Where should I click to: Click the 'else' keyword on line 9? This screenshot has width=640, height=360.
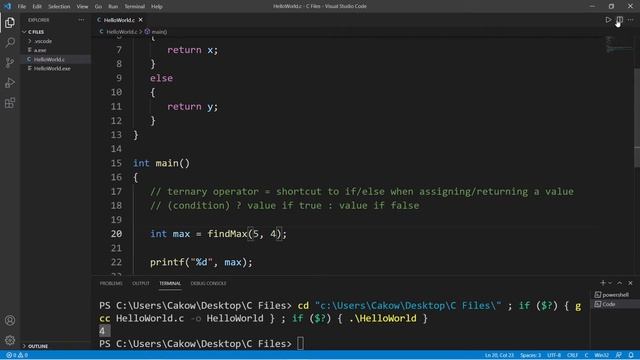point(161,78)
